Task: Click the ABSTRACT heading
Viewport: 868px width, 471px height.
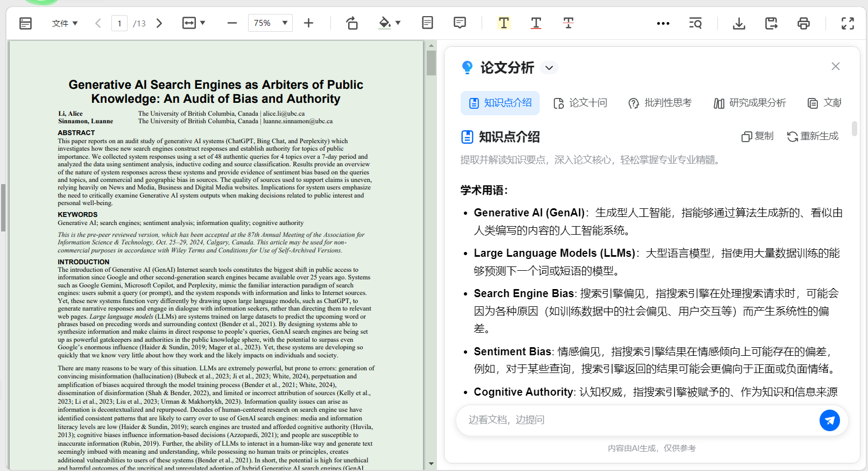Action: click(76, 133)
